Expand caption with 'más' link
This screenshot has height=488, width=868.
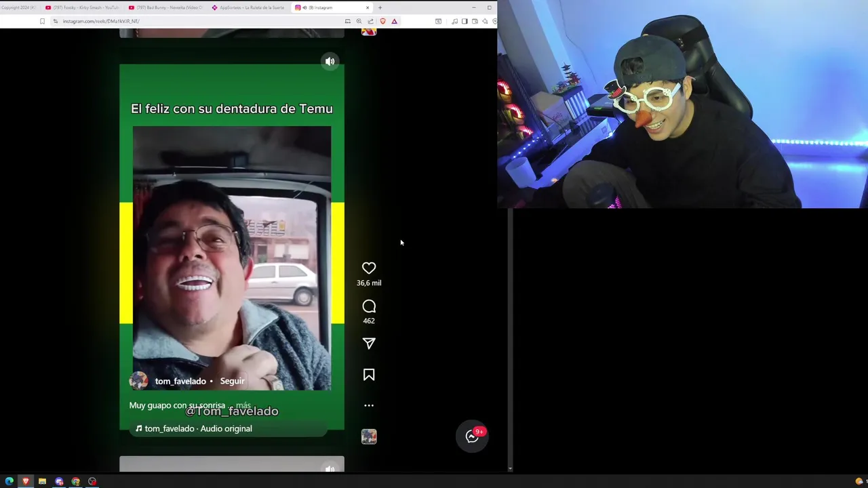pos(243,405)
